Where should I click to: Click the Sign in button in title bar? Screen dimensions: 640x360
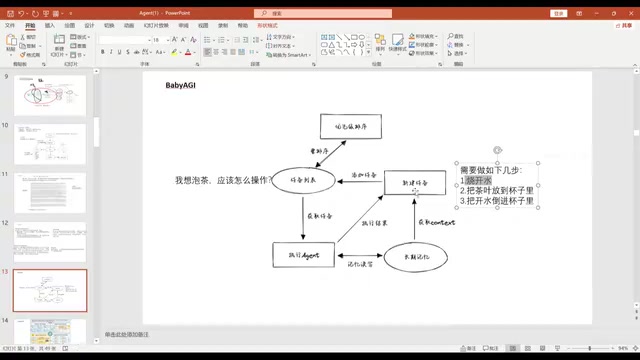[559, 13]
